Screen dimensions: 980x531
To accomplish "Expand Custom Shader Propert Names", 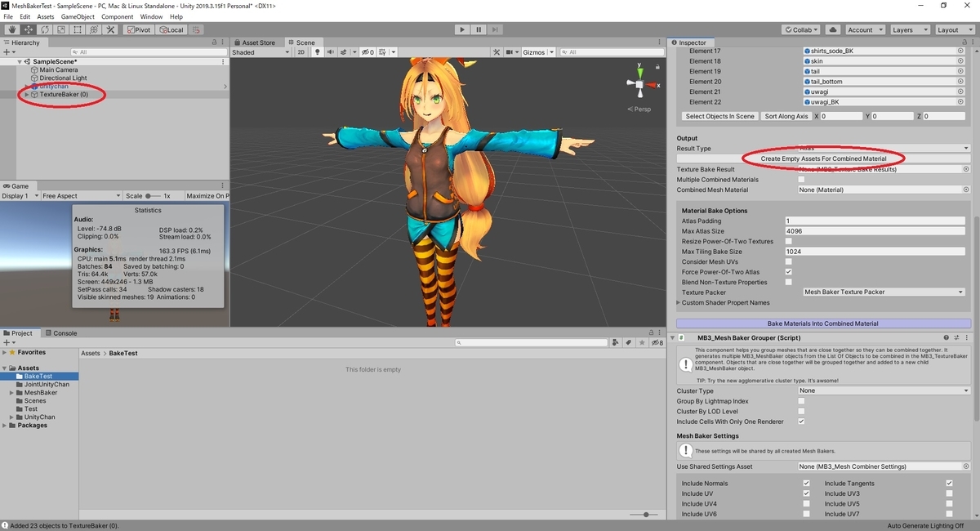I will (679, 302).
